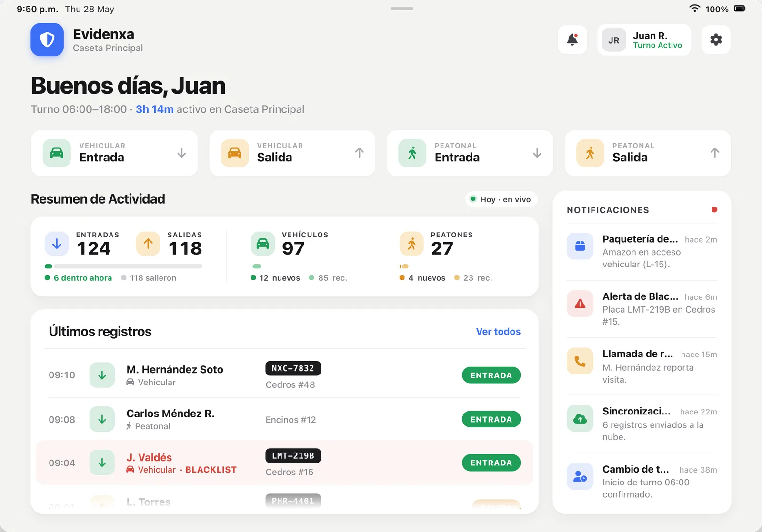Tap ENTRADA badge for Carlos Méndez R.
762x532 pixels.
point(491,419)
